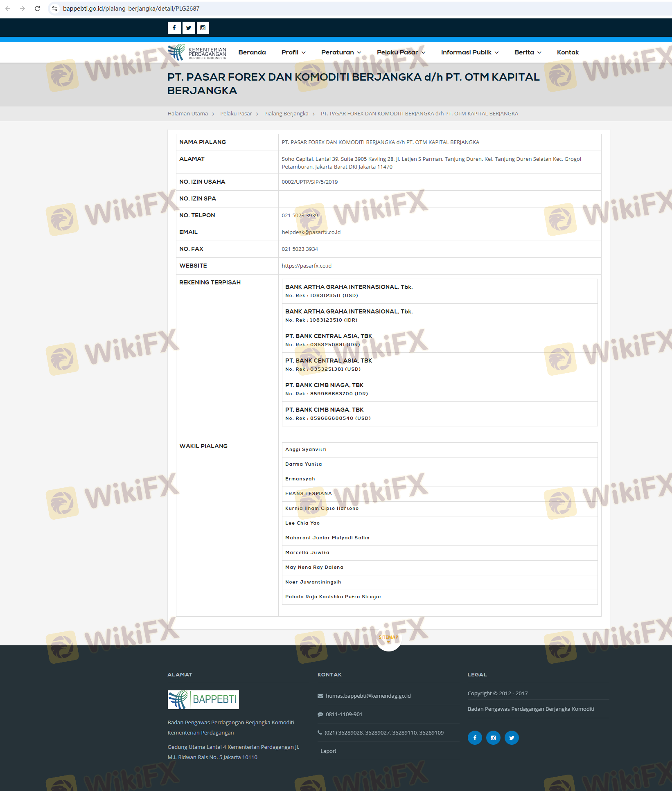The width and height of the screenshot is (672, 791).
Task: Open the Kontak menu item
Action: [568, 52]
